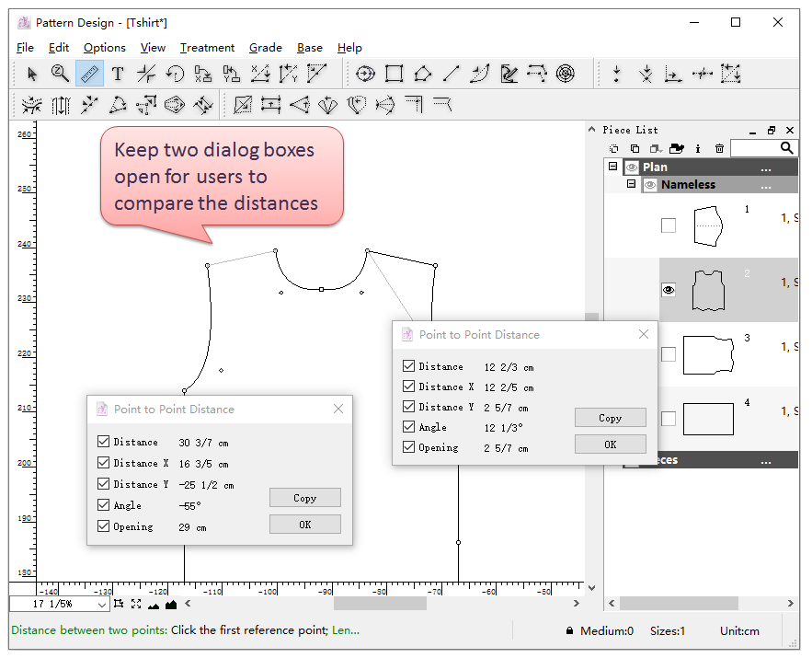Open piece info icon in Piece List
Viewport: 812px width, 658px height.
698,148
